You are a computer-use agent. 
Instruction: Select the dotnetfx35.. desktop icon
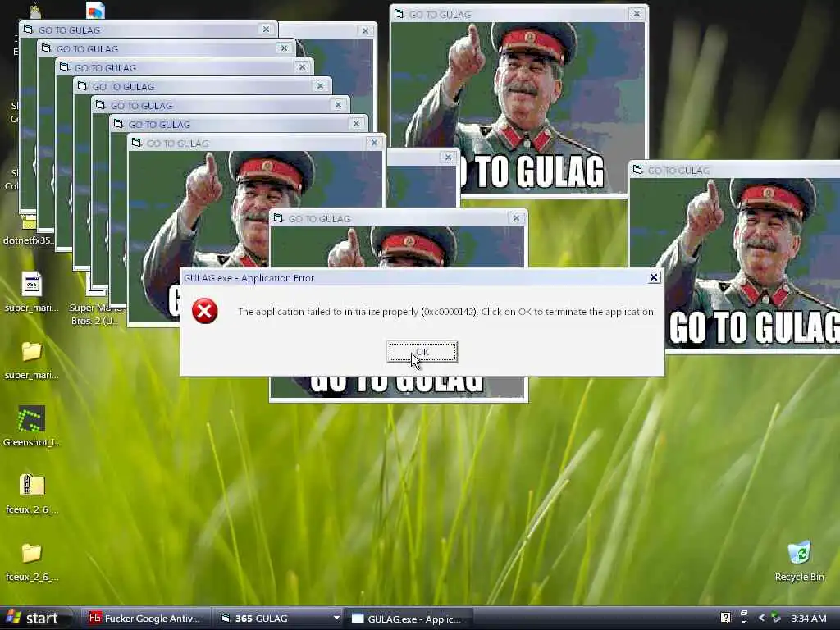(30, 231)
